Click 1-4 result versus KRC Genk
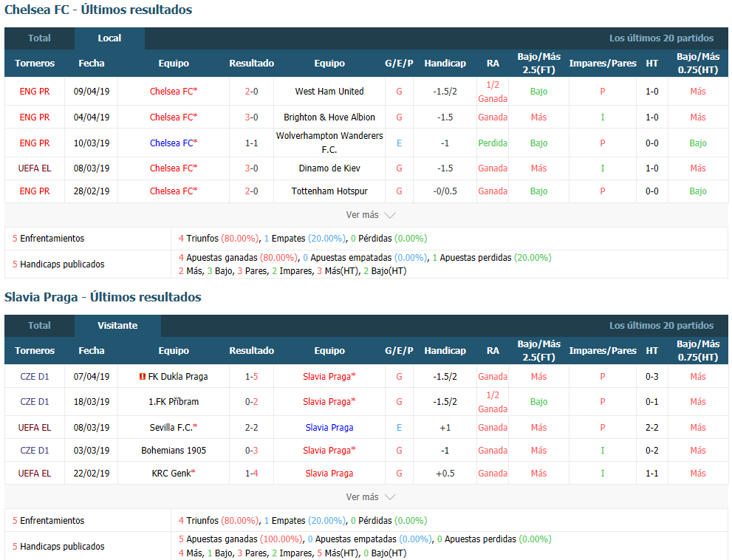 point(251,473)
